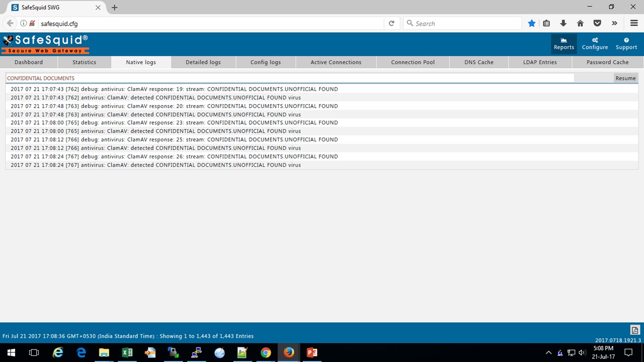Click the blue bookmark star
644x362 pixels.
(531, 23)
